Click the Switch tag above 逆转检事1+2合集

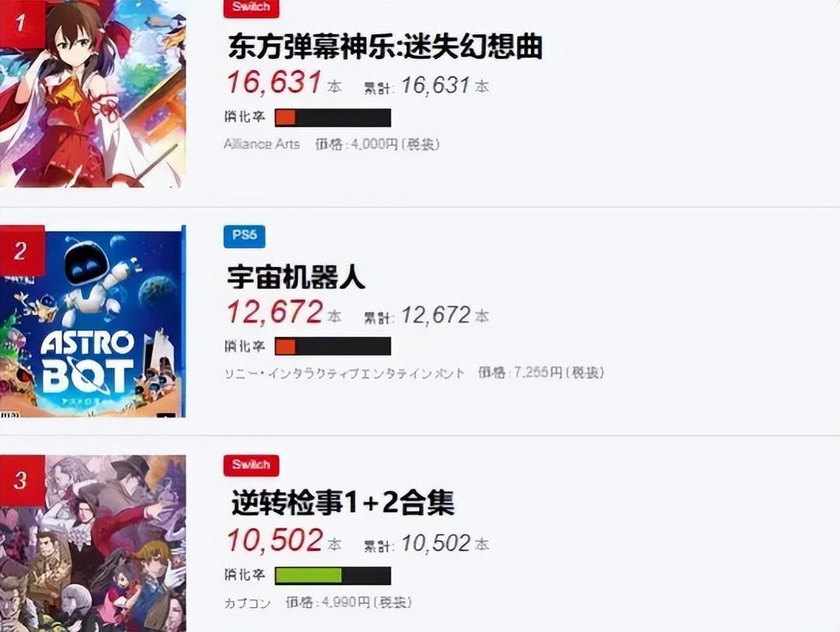coord(251,465)
